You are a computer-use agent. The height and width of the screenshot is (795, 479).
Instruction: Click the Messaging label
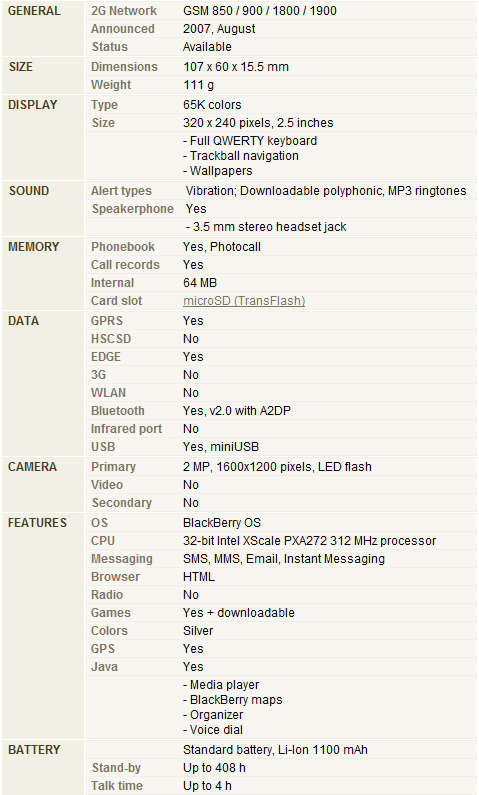122,559
